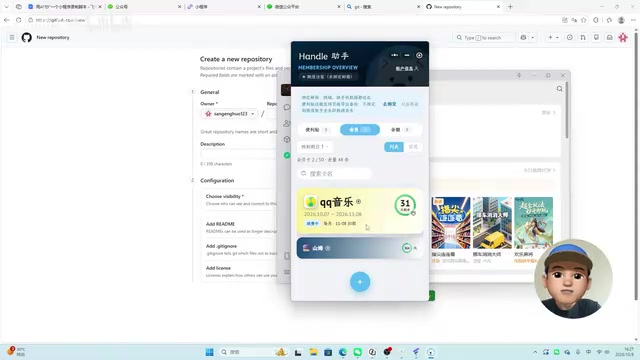Open the GitHub user avatar menu
Viewport: 640px width, 360px height.
[623, 38]
